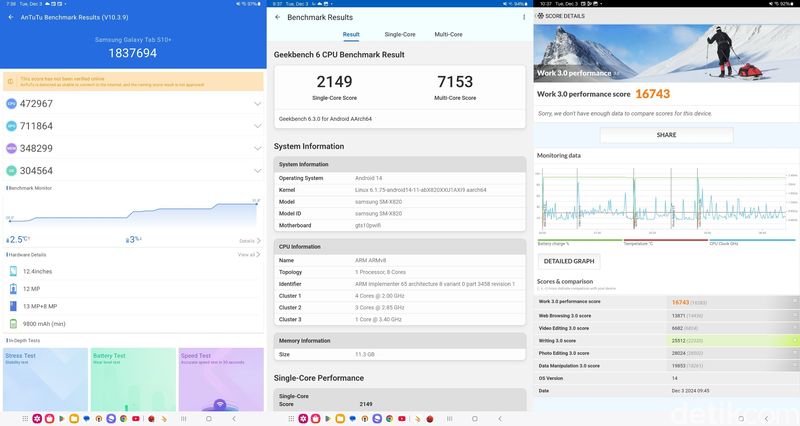
Task: Tap back button in PCMark navigation bar
Action: point(766,418)
